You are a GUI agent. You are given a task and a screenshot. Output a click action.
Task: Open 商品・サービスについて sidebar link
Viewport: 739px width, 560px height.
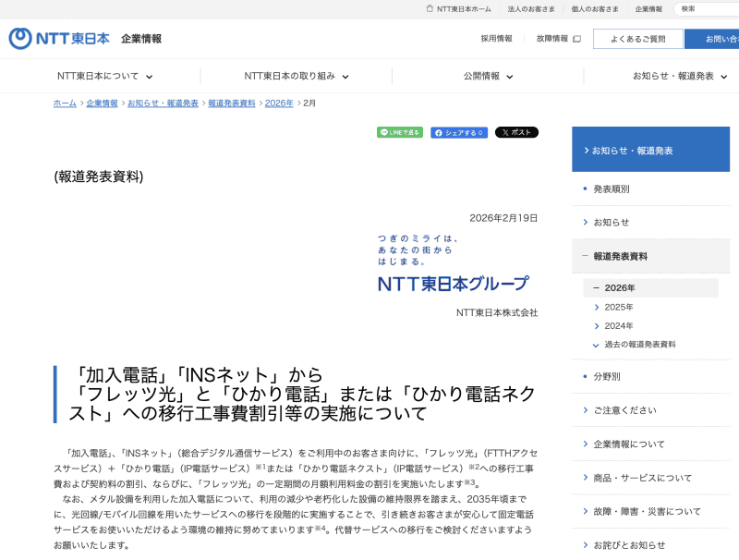pos(643,478)
